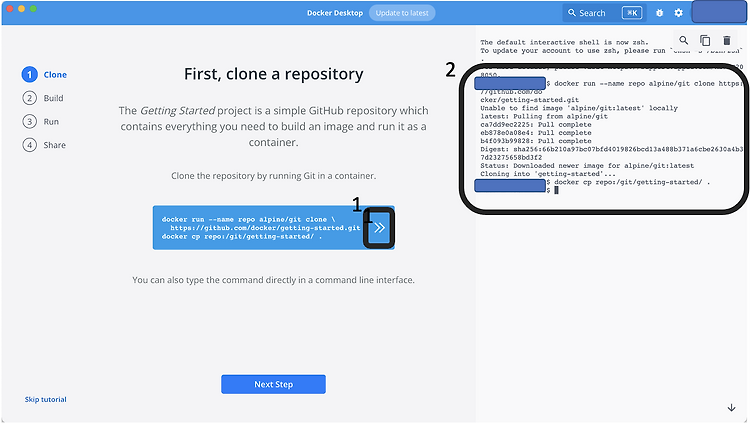Go to the Share step

coord(55,145)
